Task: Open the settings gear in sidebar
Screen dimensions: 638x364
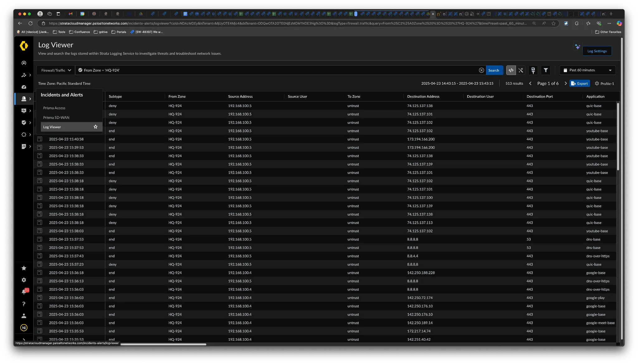Action: (x=24, y=280)
